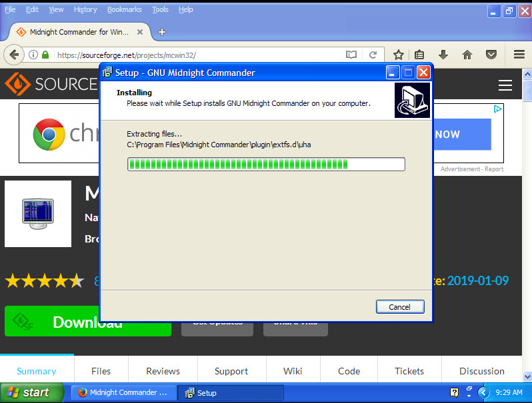The width and height of the screenshot is (532, 403).
Task: Click the page scrollbar up arrow
Action: pos(527,74)
